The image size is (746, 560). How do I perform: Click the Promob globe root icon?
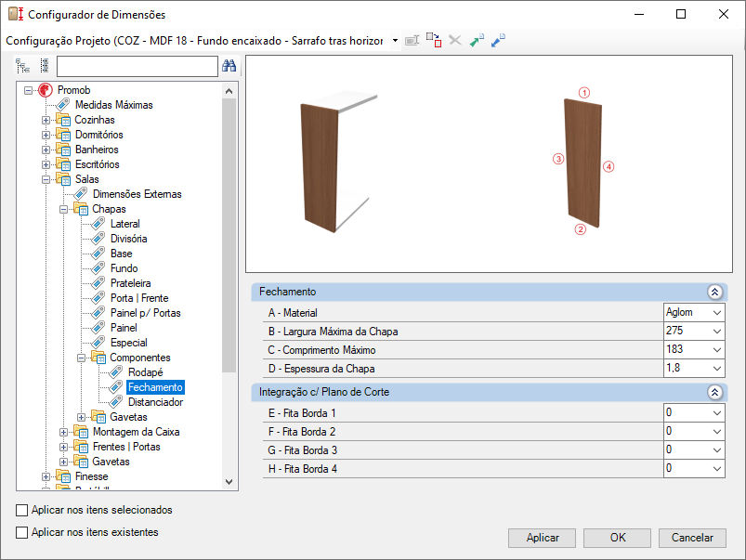46,90
